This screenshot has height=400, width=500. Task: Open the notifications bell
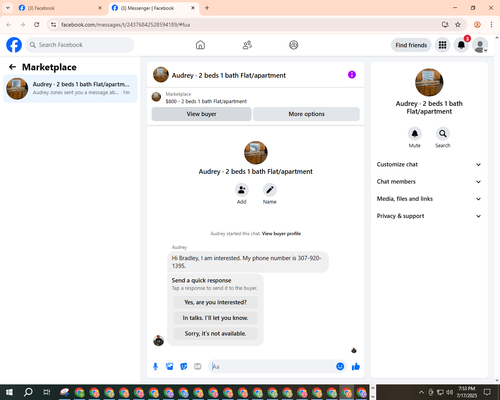pos(461,45)
